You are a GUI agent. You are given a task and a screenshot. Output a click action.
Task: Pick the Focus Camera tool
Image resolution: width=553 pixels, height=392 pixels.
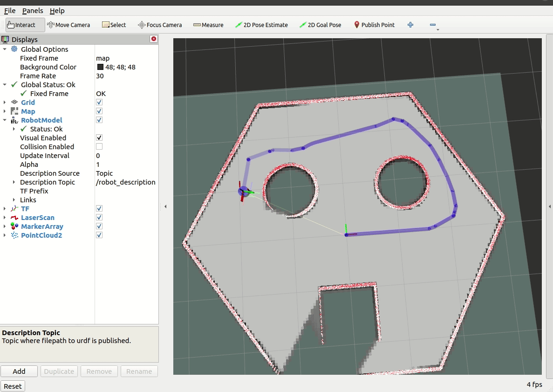pyautogui.click(x=160, y=25)
